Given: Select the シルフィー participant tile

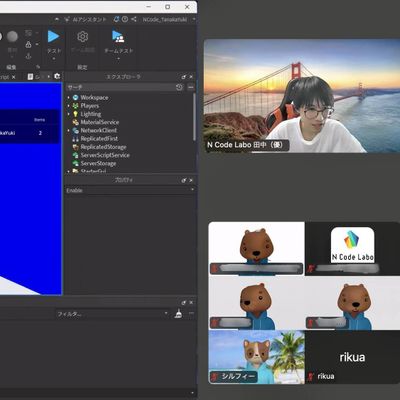Looking at the screenshot, I should (x=256, y=357).
